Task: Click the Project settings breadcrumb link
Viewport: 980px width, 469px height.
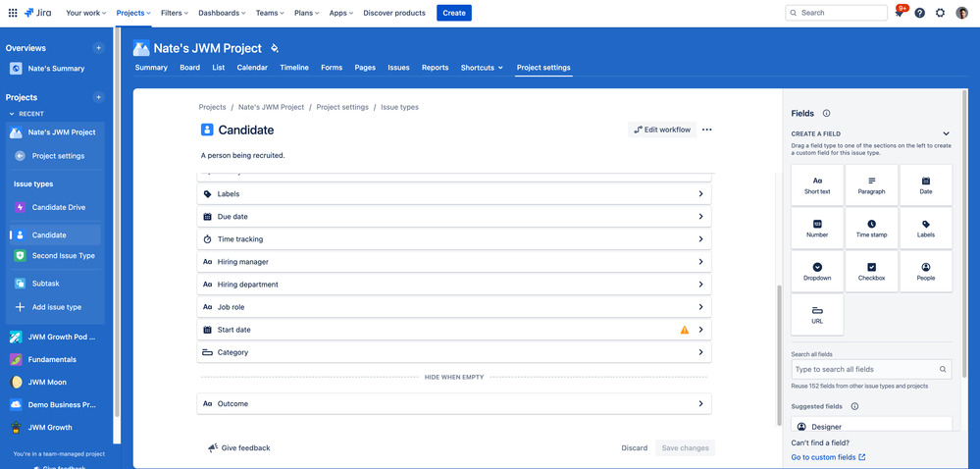Action: tap(342, 107)
